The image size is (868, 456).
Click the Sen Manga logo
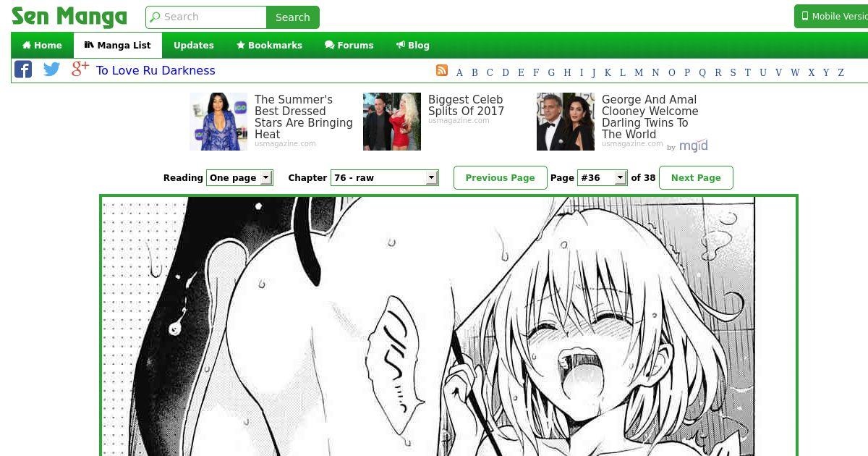69,17
